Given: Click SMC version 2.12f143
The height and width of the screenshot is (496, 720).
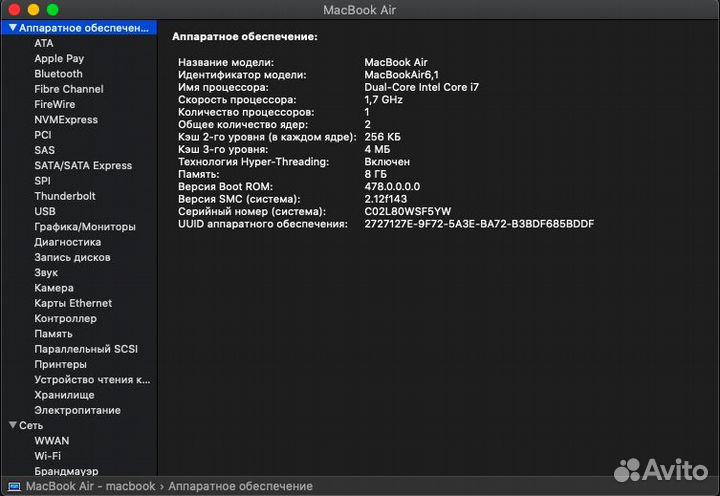Looking at the screenshot, I should pos(385,199).
